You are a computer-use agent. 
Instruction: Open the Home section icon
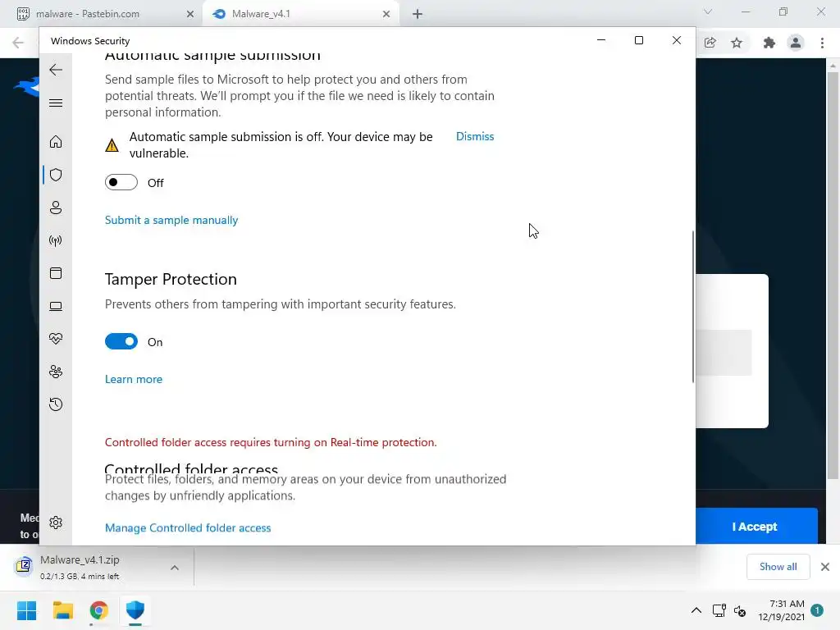pos(56,141)
